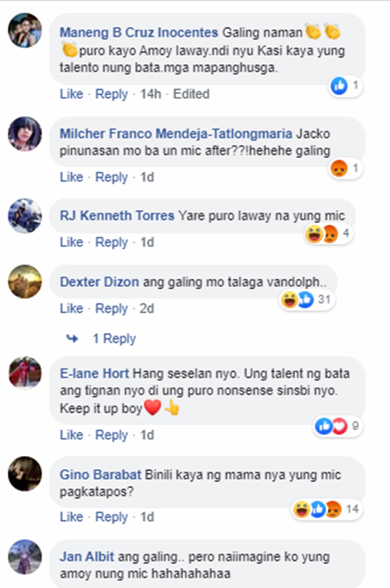Screen dimensions: 390x588
Task: Reply to Dexter Dizon's comment
Action: pos(111,309)
